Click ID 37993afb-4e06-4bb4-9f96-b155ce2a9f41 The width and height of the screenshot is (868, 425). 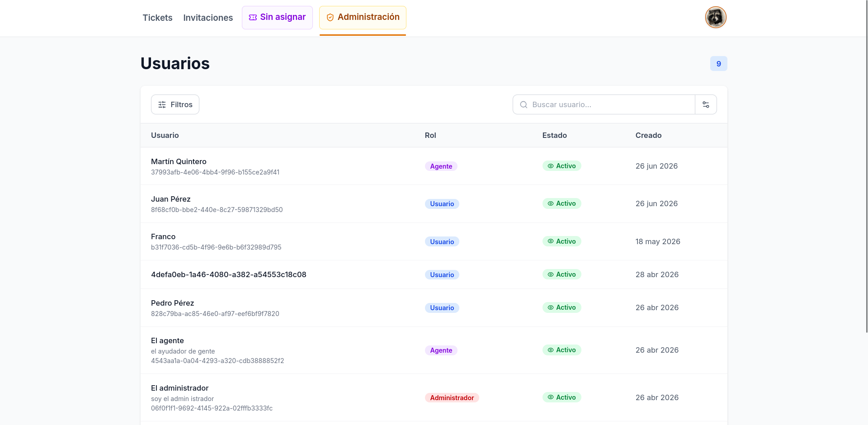click(215, 172)
